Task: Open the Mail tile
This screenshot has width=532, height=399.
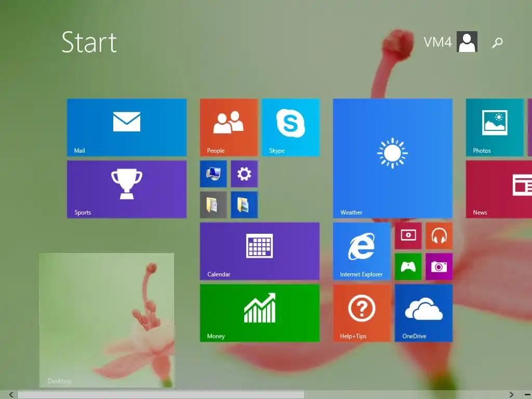Action: pos(127,127)
